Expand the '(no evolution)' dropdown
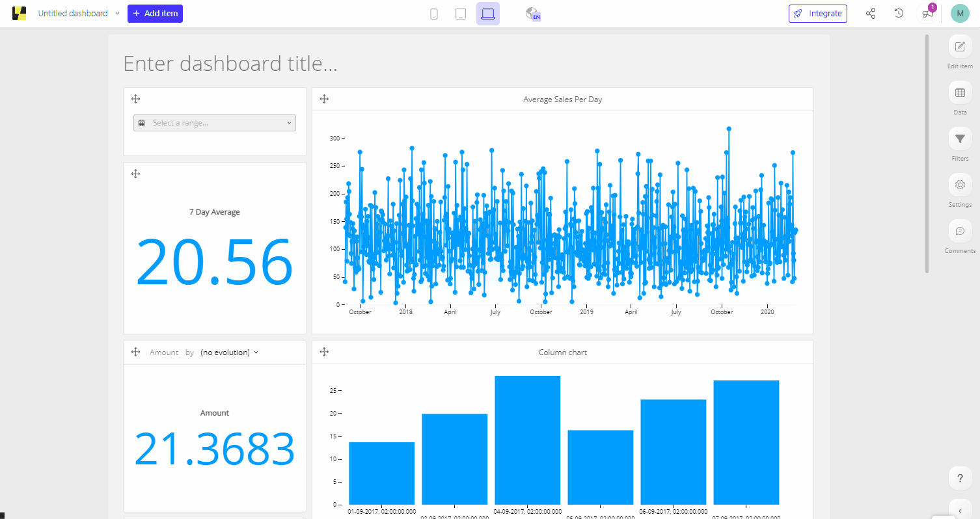This screenshot has height=519, width=980. tap(229, 353)
